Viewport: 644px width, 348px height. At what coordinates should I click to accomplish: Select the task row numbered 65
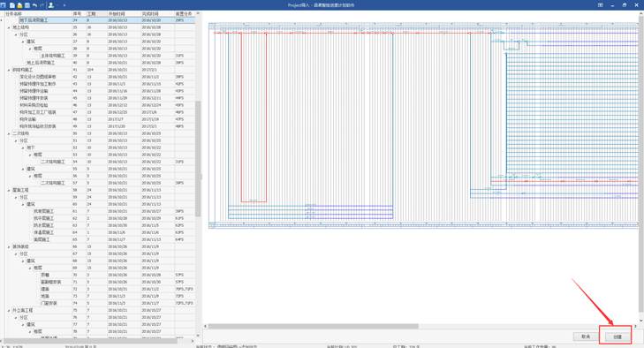(100, 239)
